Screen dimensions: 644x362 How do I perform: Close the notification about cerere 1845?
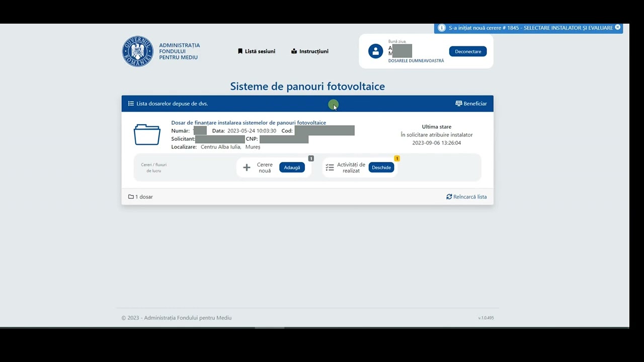[618, 27]
